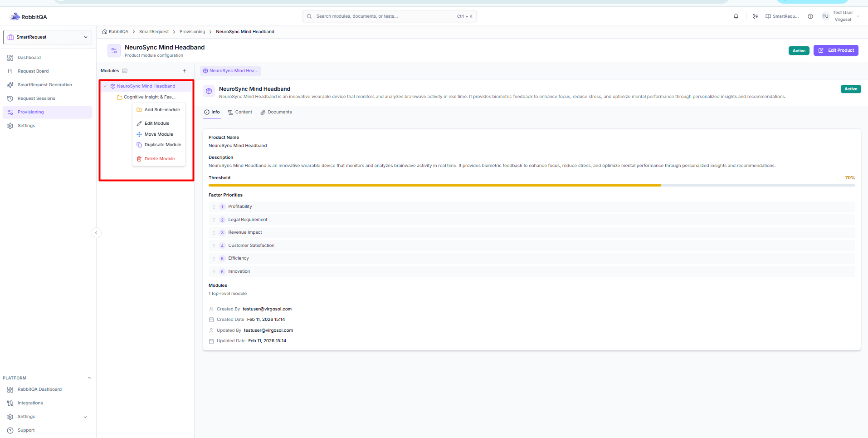Image resolution: width=868 pixels, height=438 pixels.
Task: Expand the Platform Settings submenu
Action: pyautogui.click(x=85, y=417)
